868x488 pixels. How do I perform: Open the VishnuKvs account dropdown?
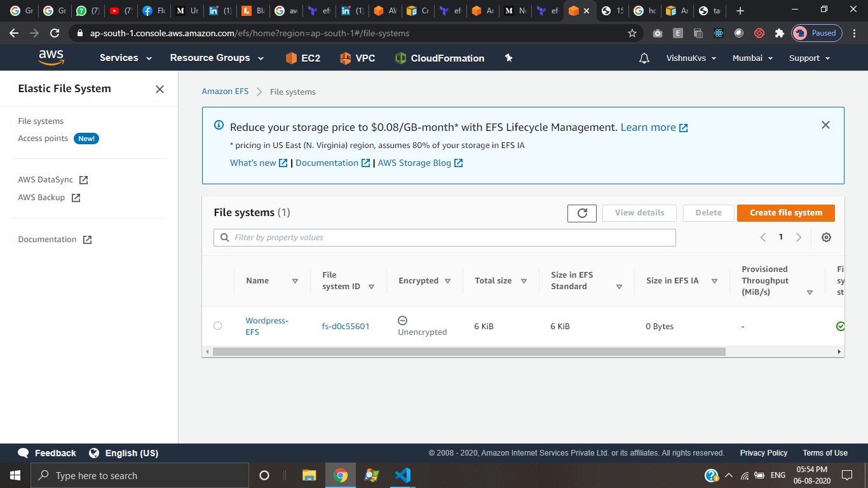pos(691,58)
